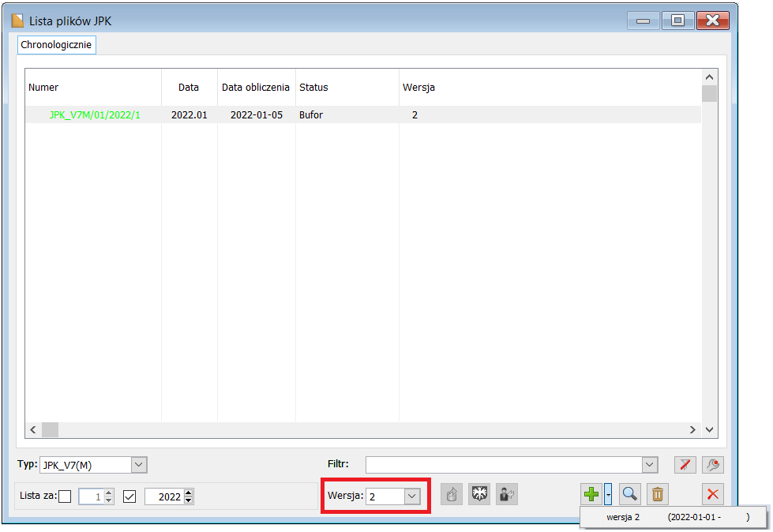The height and width of the screenshot is (532, 773).
Task: Click the Filtr input field
Action: click(504, 465)
